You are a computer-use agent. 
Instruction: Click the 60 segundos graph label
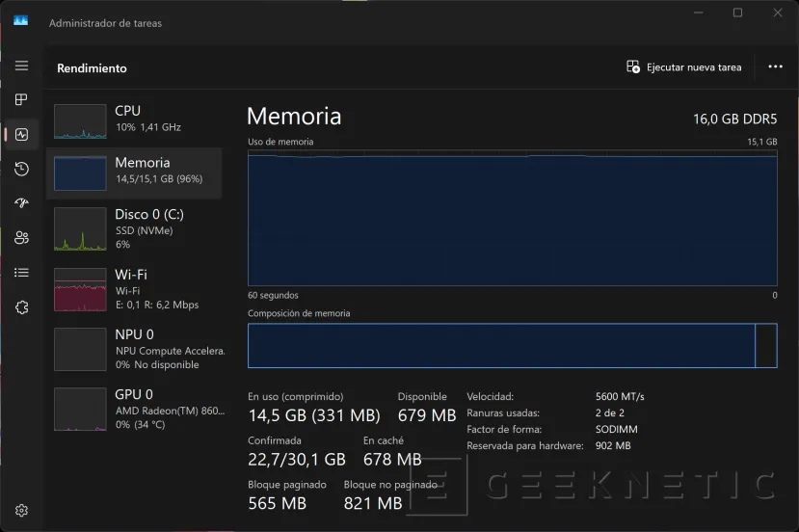273,295
